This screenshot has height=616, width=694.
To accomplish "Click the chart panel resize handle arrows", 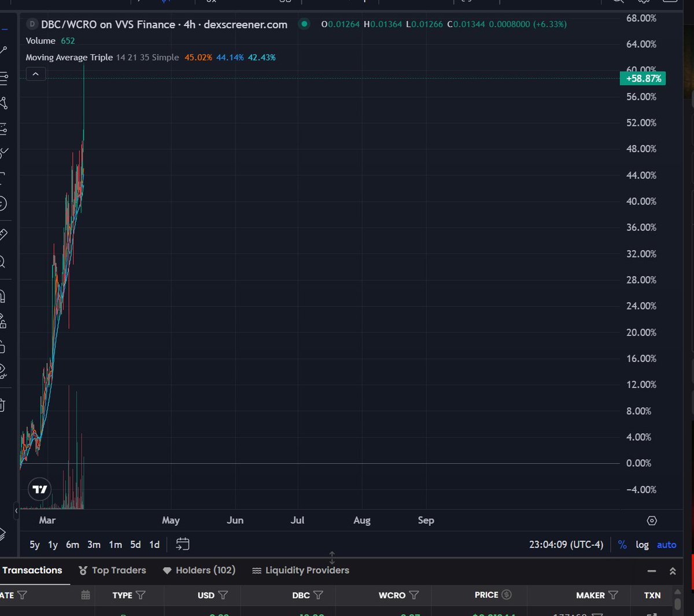I will [x=332, y=558].
